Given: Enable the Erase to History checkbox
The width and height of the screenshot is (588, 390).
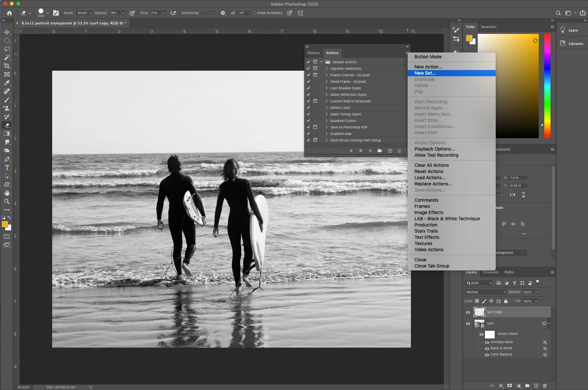Looking at the screenshot, I should (x=254, y=13).
